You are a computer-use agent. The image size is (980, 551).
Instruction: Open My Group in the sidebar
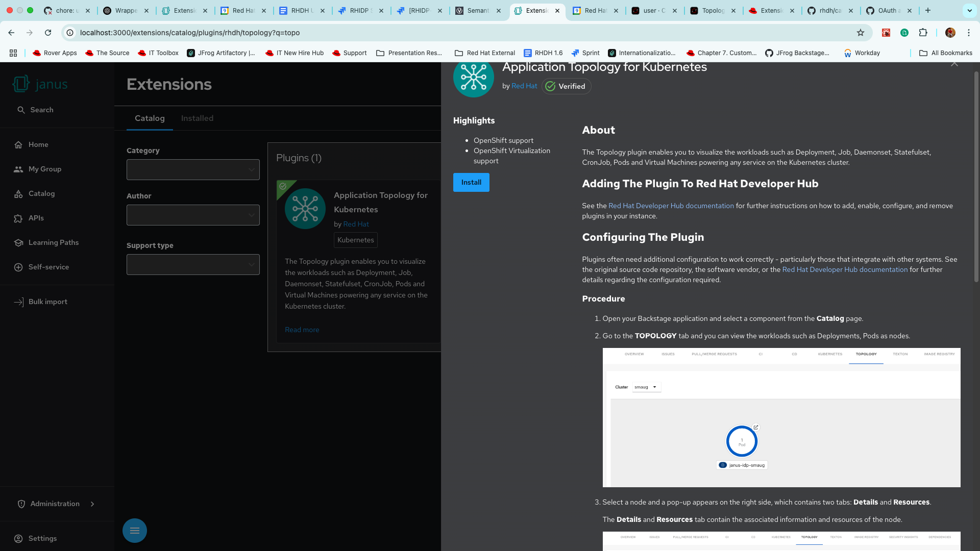44,169
